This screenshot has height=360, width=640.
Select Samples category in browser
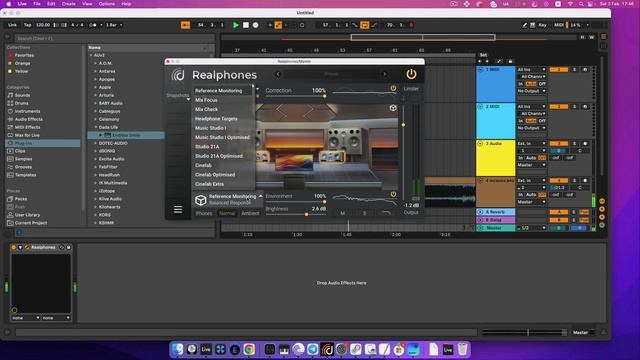click(x=24, y=159)
